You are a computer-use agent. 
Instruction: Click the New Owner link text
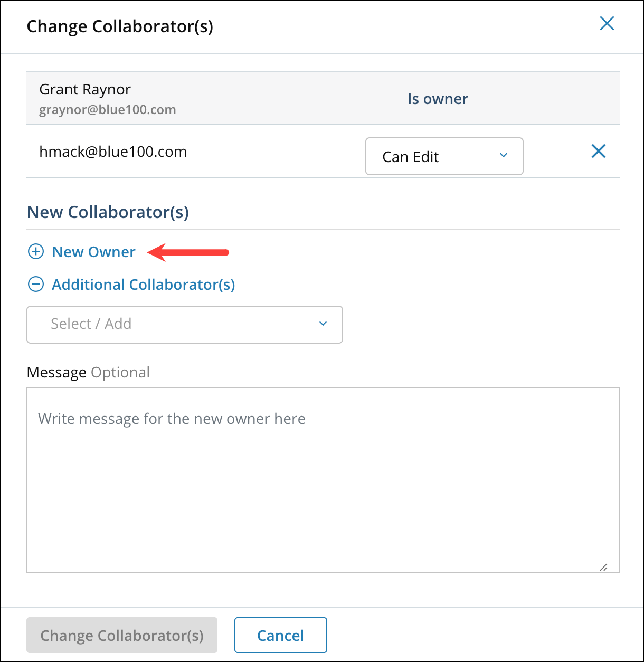pos(93,252)
